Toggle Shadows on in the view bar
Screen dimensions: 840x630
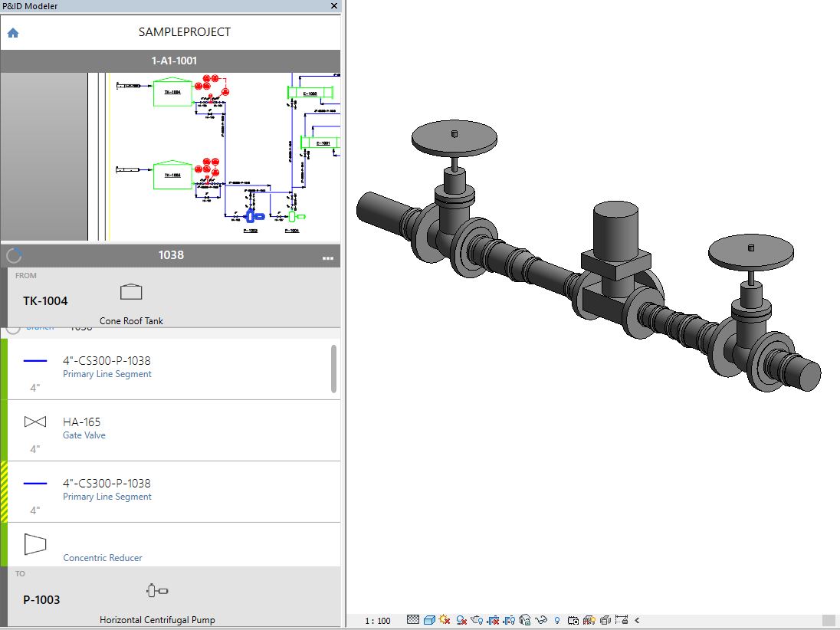(x=461, y=620)
